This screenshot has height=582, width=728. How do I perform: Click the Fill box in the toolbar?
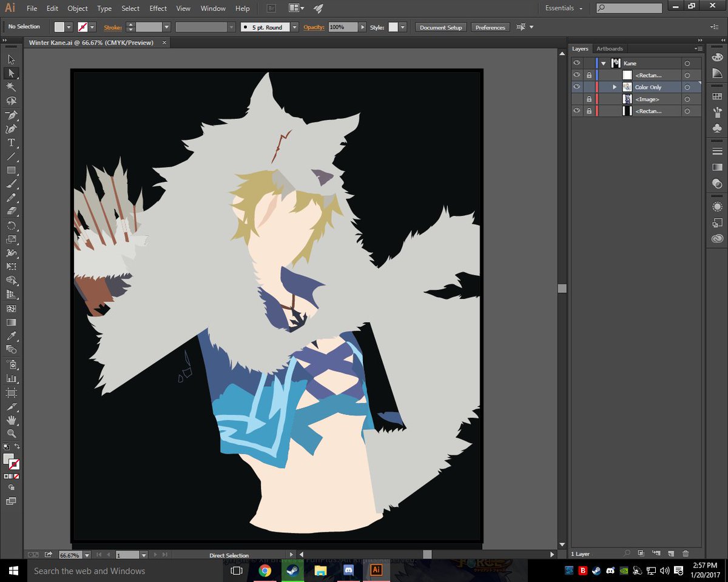[8, 460]
